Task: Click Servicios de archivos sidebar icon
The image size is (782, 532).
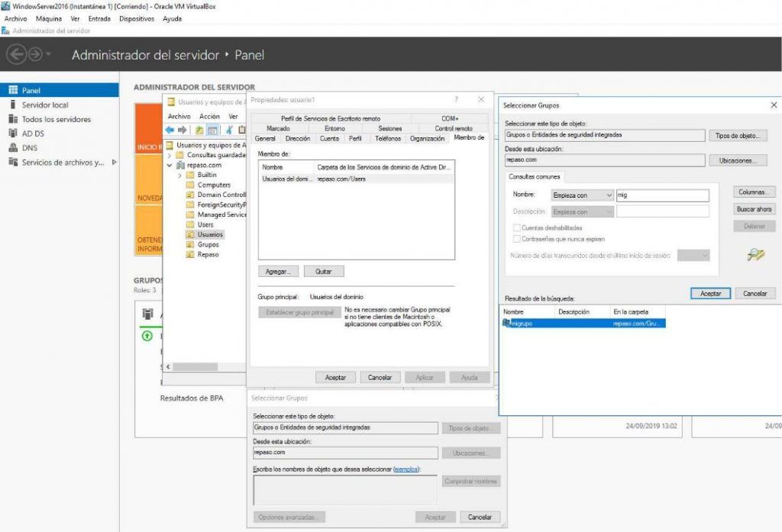Action: (x=13, y=162)
